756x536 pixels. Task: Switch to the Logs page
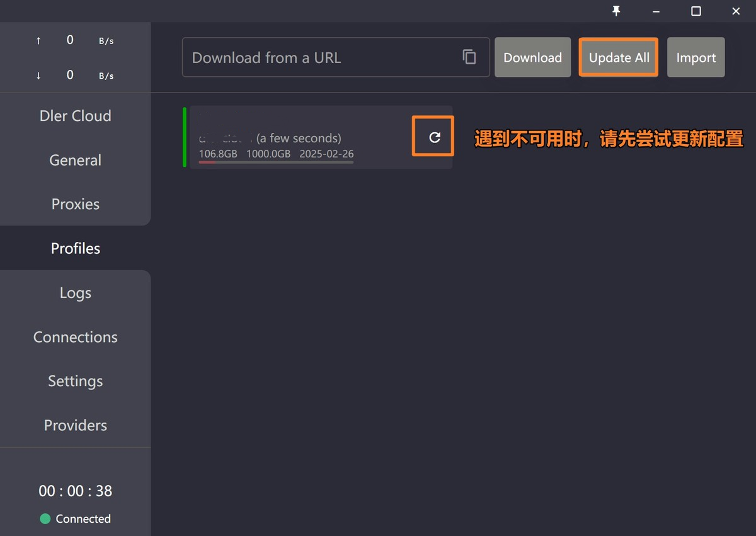(75, 292)
